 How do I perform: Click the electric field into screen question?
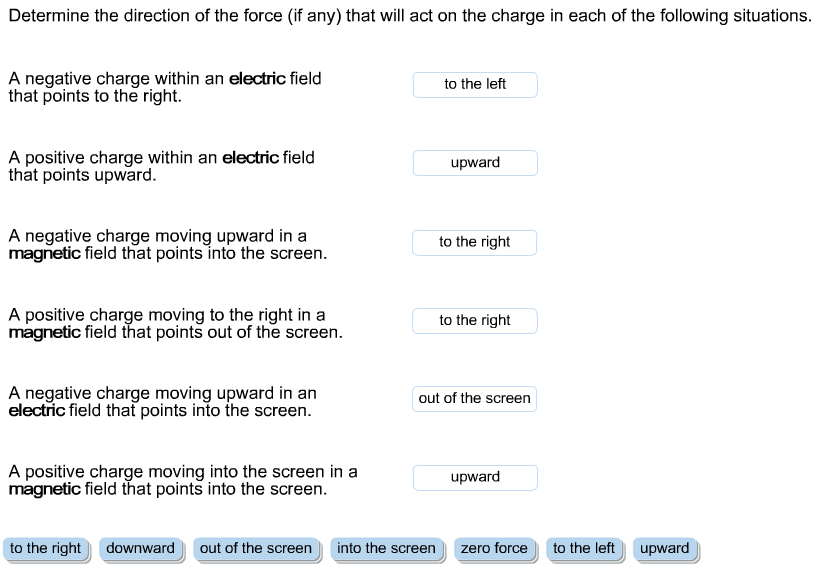click(158, 401)
